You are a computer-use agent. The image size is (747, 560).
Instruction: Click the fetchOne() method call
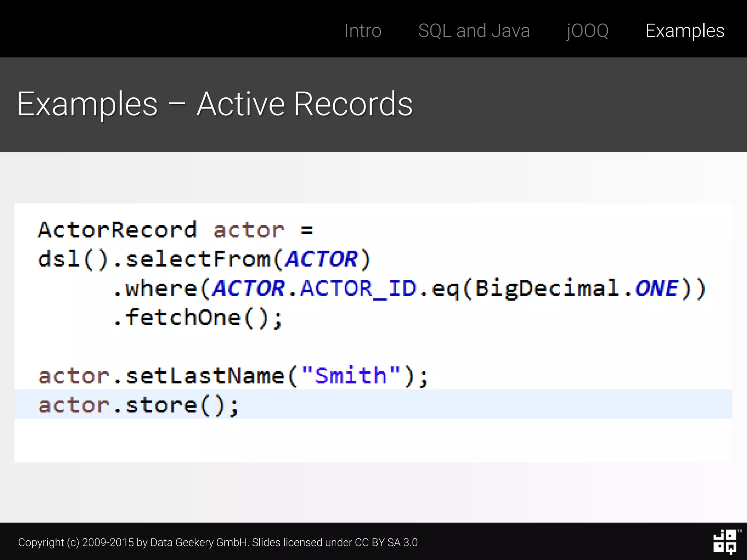point(197,318)
